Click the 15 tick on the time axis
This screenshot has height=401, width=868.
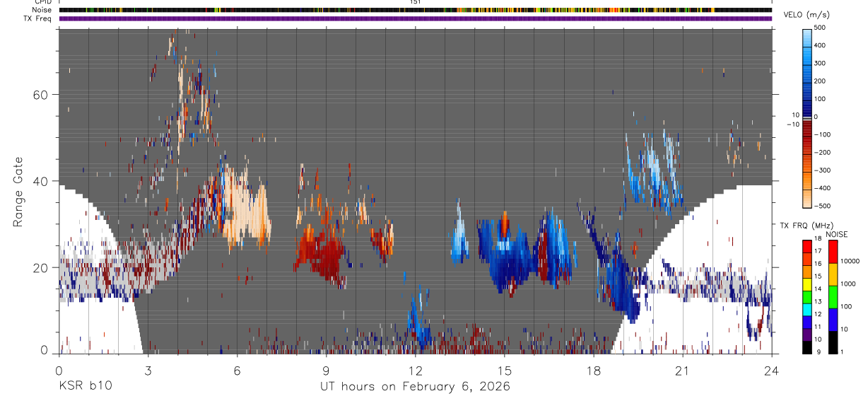pos(504,370)
